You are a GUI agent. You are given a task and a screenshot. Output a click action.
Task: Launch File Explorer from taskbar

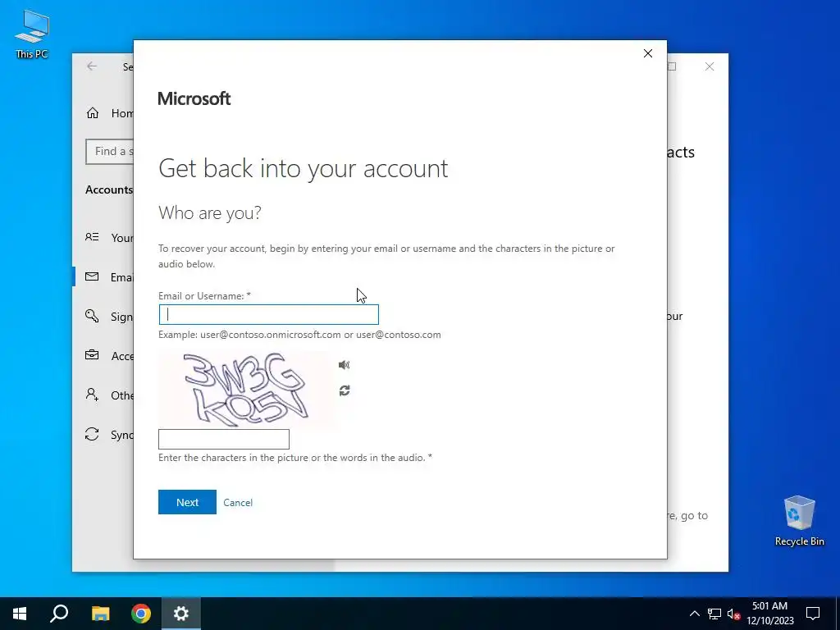(100, 614)
